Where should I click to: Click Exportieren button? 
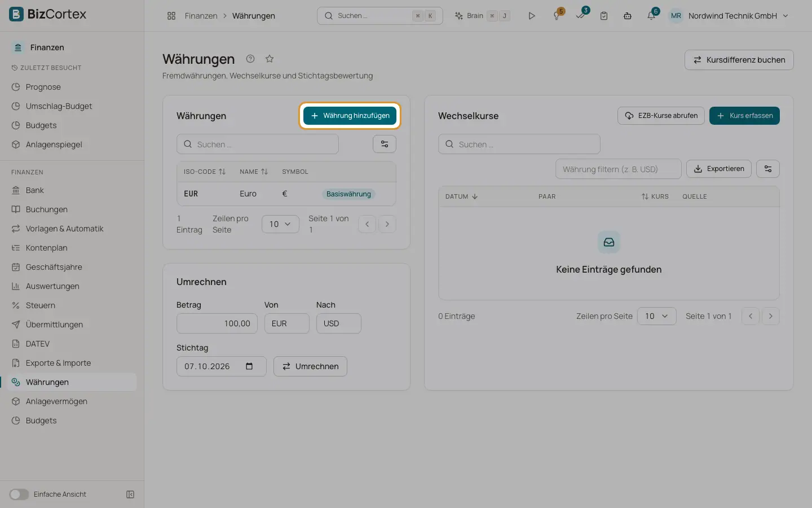pyautogui.click(x=718, y=169)
